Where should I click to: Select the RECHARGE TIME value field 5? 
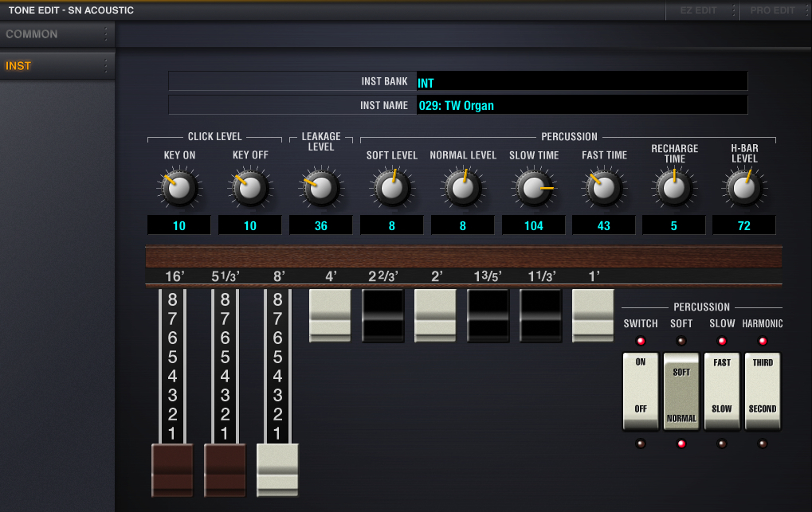click(x=674, y=225)
